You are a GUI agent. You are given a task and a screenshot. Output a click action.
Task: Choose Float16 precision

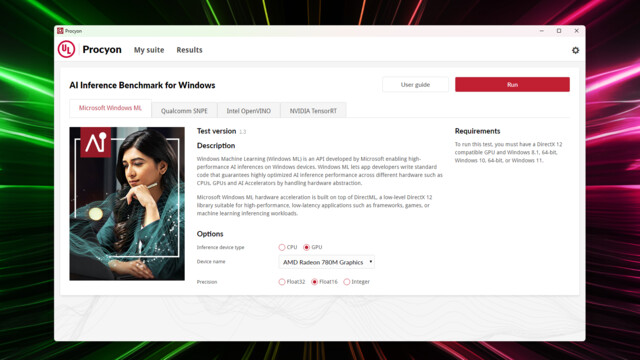(314, 282)
